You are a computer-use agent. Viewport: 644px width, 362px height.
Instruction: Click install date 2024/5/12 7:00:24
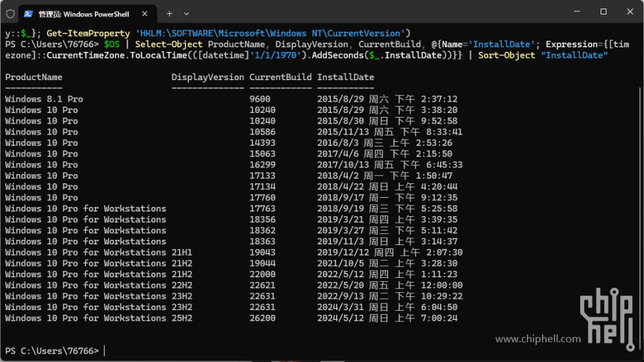pos(387,318)
